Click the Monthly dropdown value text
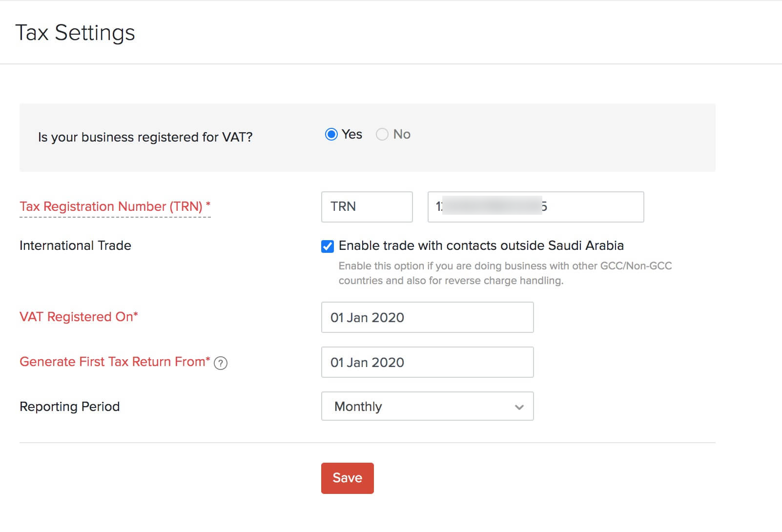 (x=358, y=406)
